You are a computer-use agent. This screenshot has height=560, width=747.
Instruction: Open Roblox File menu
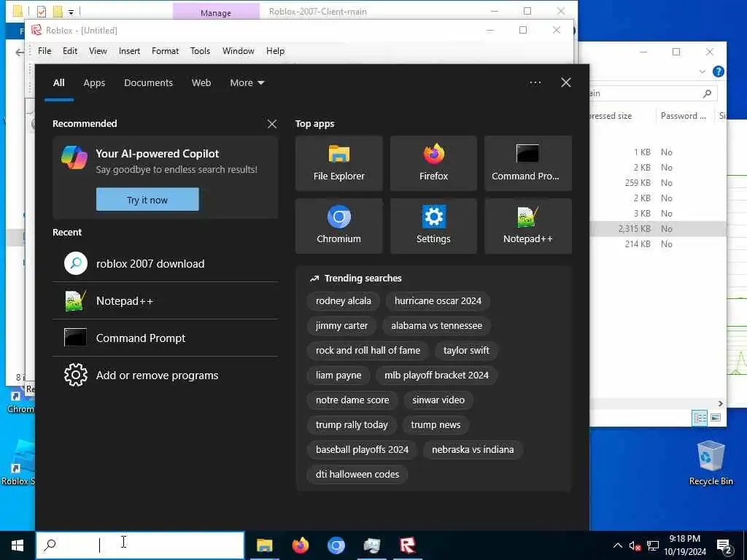pos(44,51)
